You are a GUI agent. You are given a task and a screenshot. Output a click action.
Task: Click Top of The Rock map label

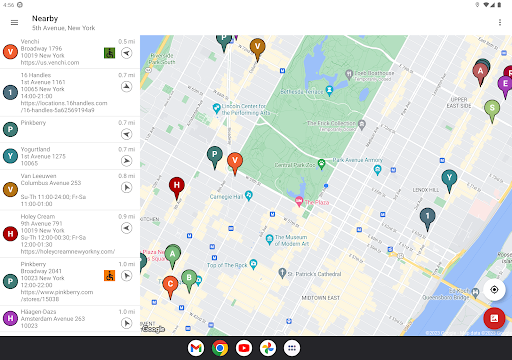point(232,265)
